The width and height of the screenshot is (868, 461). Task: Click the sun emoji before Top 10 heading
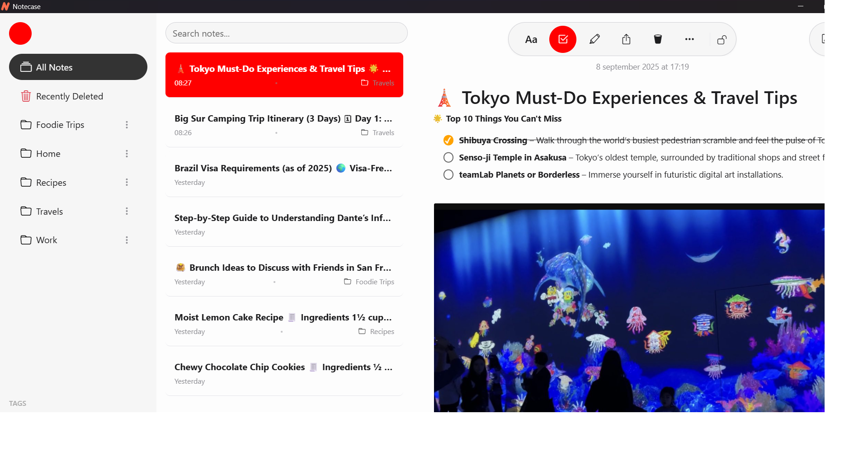[438, 118]
